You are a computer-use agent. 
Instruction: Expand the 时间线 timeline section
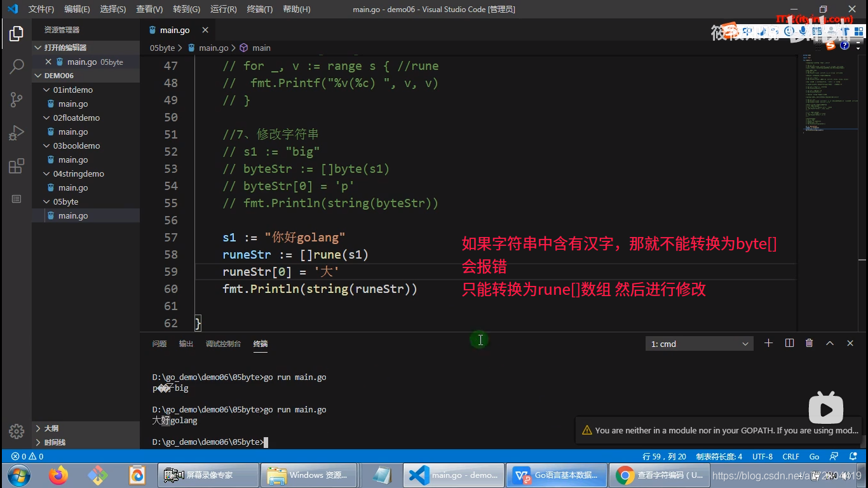[x=86, y=442]
